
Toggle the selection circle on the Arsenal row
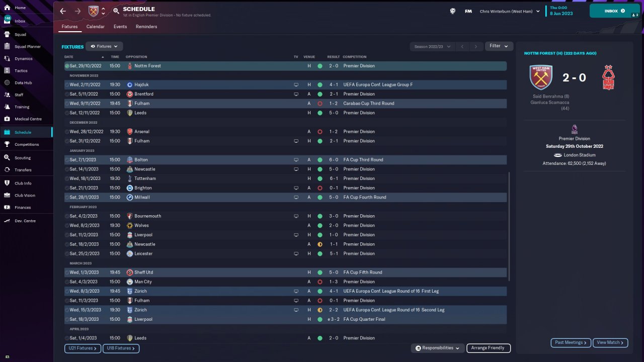(67, 132)
